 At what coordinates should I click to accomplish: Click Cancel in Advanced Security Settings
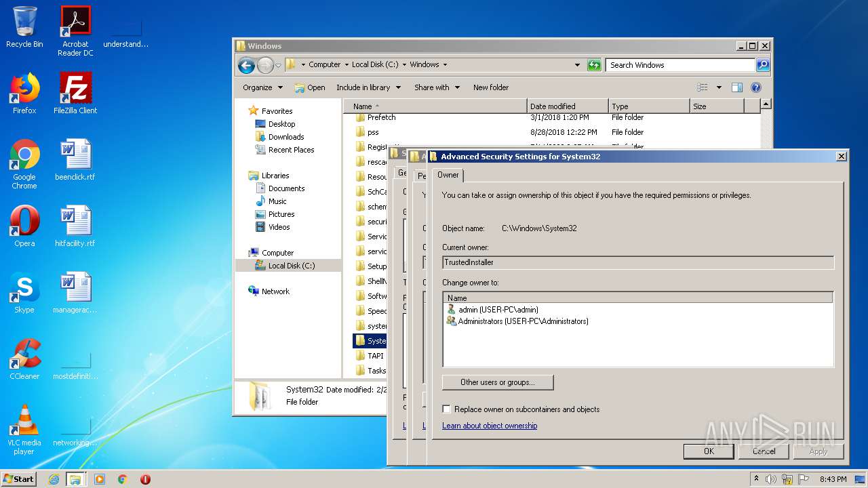(764, 451)
